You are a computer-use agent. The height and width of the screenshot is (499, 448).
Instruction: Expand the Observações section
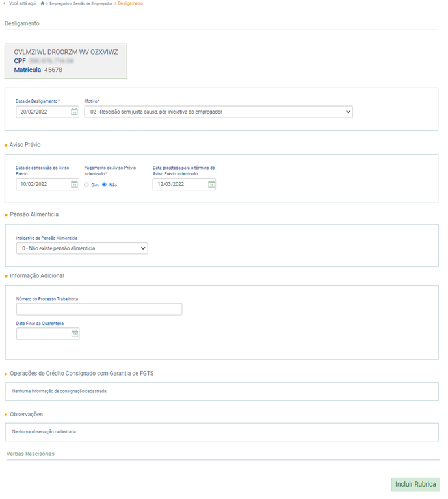7,414
